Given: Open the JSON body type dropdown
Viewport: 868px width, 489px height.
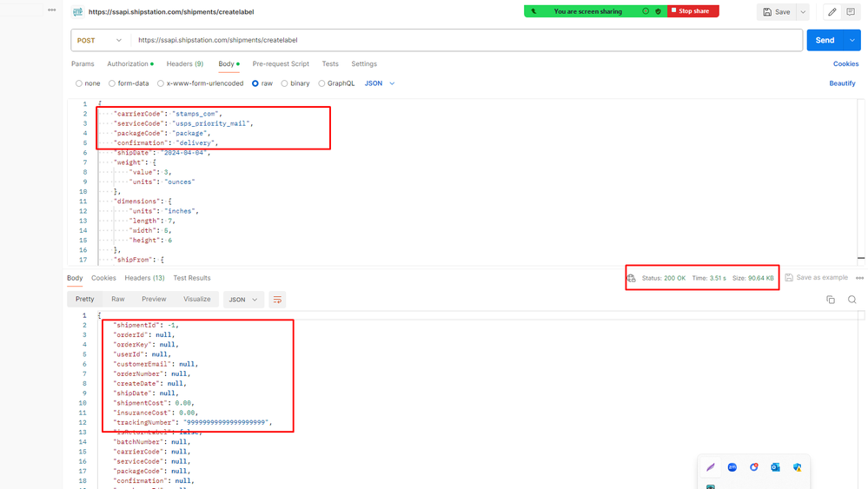Looking at the screenshot, I should point(380,83).
